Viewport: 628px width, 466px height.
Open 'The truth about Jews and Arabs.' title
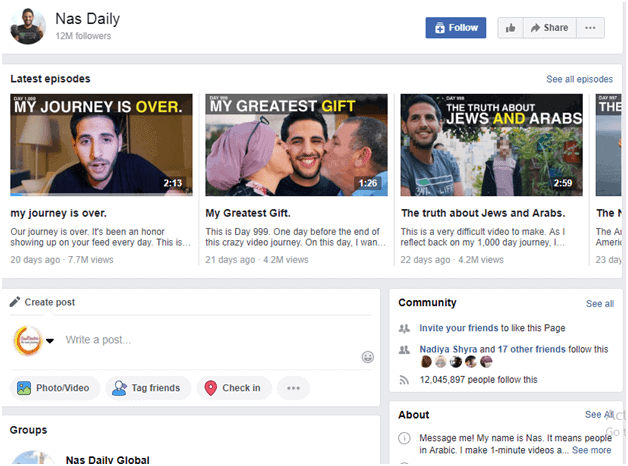483,213
